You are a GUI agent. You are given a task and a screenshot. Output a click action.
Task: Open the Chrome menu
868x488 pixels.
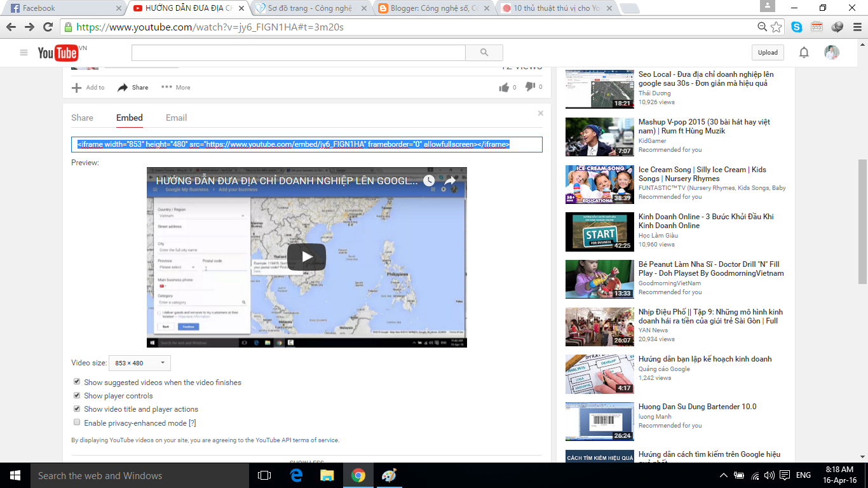[x=856, y=27]
